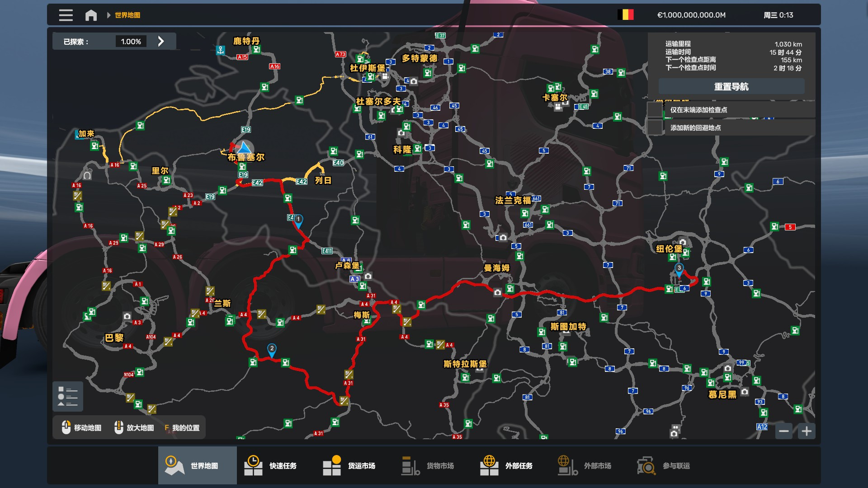The width and height of the screenshot is (868, 488).
Task: Open the hamburger main menu
Action: [66, 15]
